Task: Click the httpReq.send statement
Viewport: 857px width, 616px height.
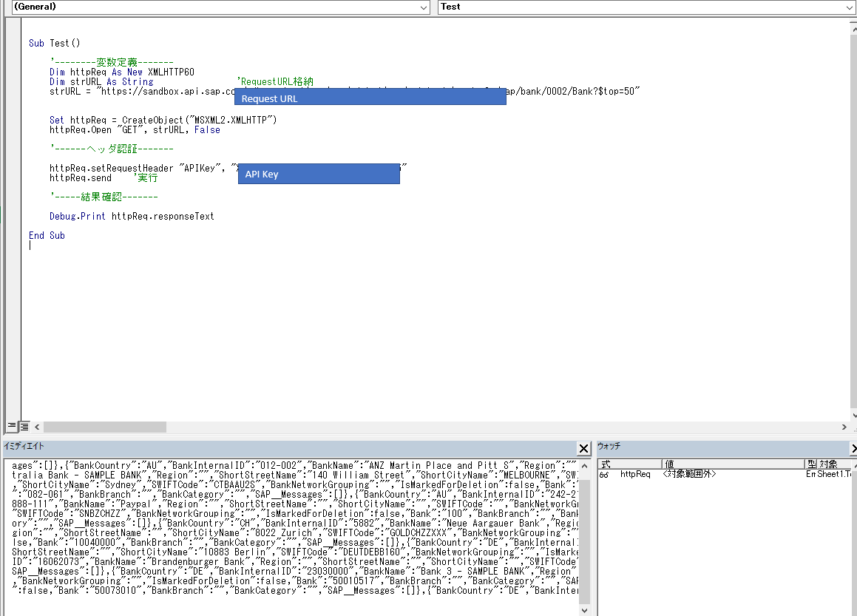Action: pyautogui.click(x=81, y=177)
